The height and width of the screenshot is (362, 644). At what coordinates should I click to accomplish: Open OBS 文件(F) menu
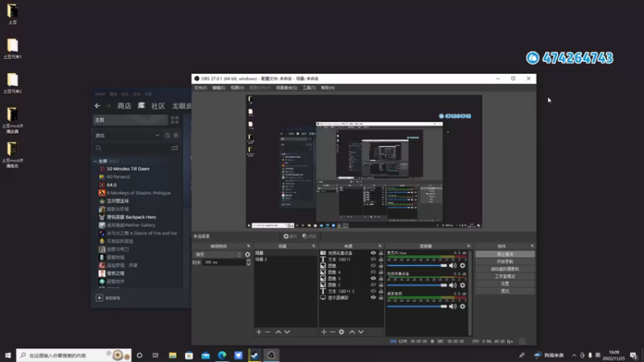200,88
